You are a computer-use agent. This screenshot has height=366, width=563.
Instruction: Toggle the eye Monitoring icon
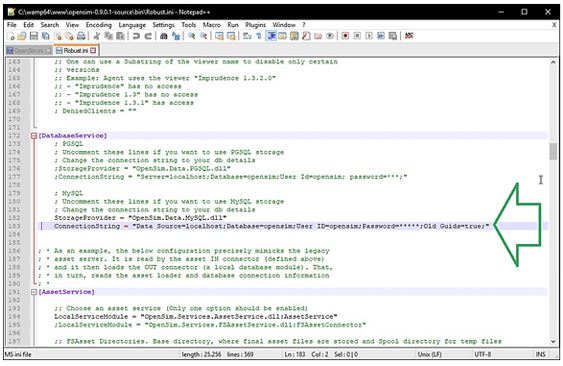330,36
